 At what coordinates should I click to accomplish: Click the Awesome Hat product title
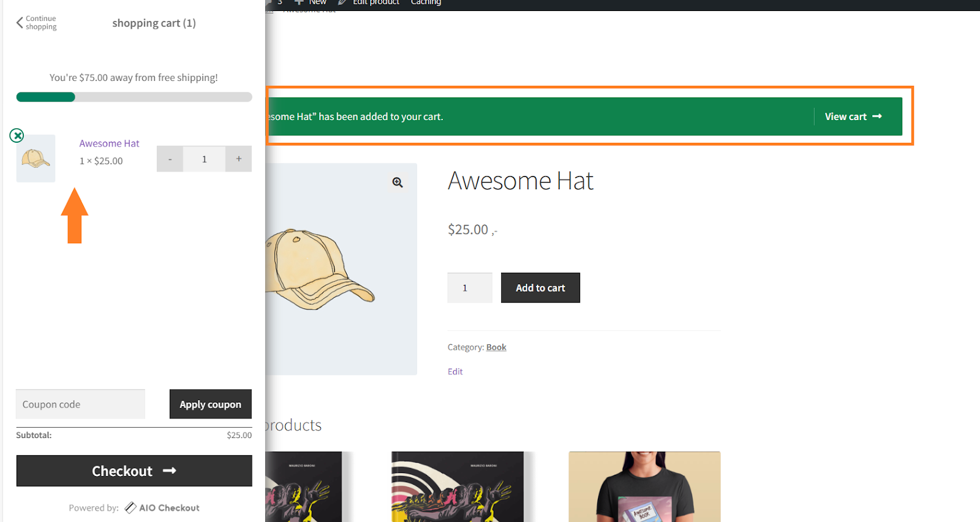[x=521, y=181]
